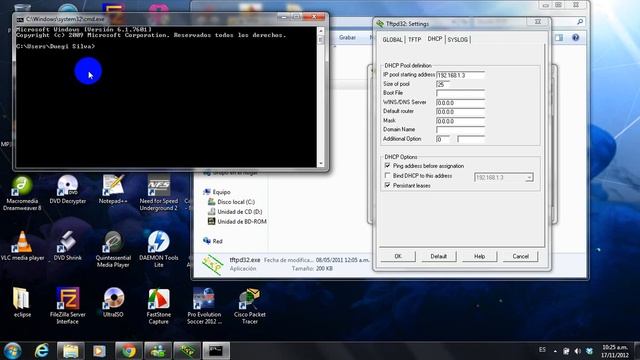
Task: Click cmd window scrollbar down arrow
Action: [x=320, y=163]
